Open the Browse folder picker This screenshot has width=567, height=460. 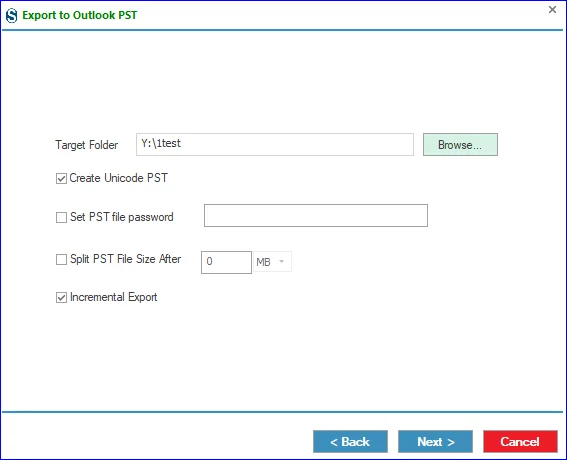pos(460,145)
